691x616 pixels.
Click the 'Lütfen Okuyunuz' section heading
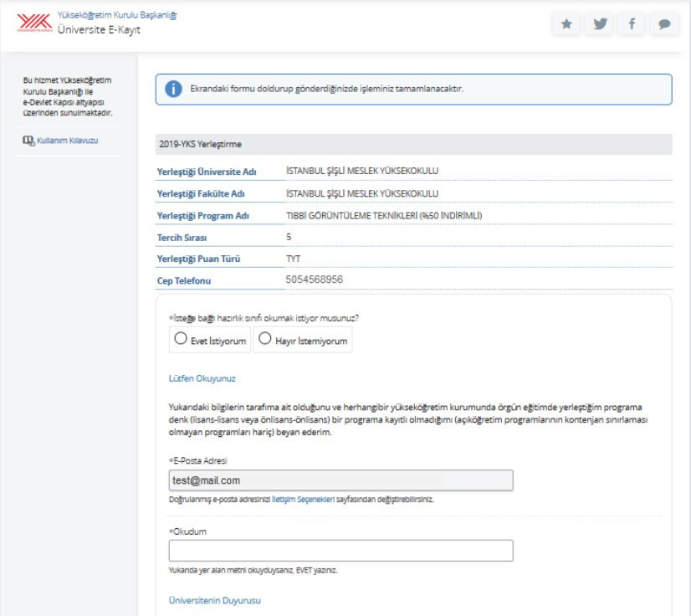[x=202, y=378]
